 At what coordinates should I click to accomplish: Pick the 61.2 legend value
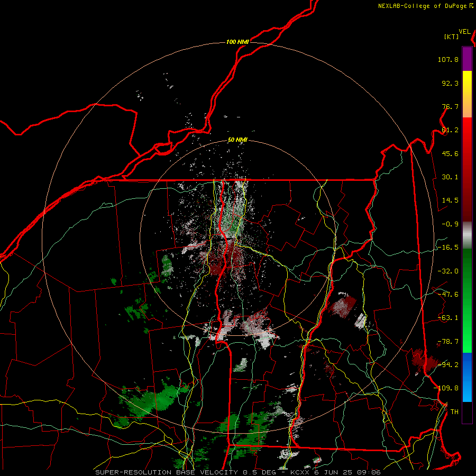(450, 130)
